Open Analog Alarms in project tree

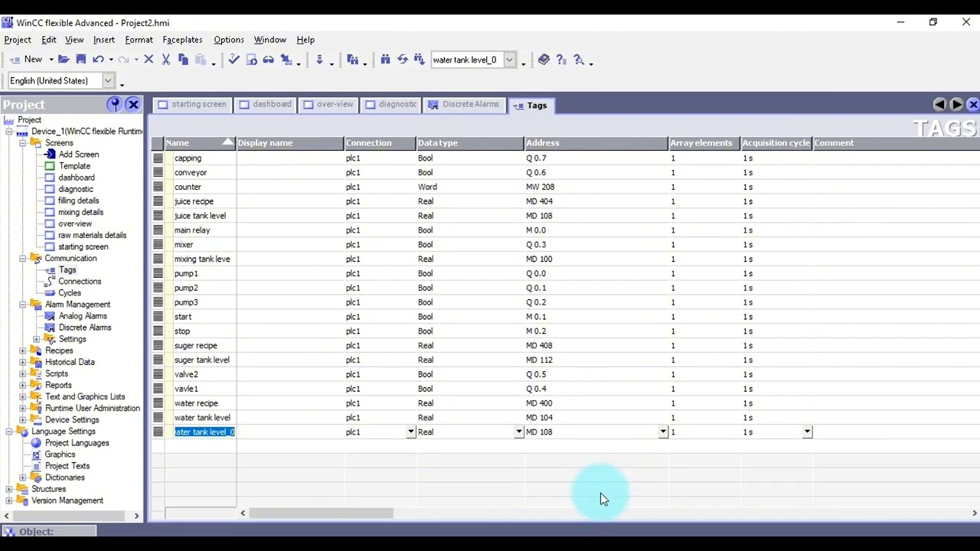pos(83,316)
